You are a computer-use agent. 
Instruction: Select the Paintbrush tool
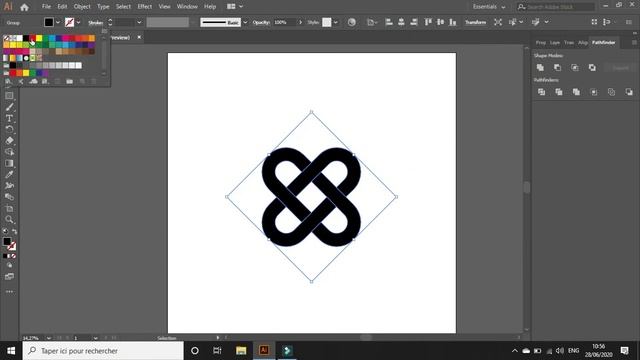[9, 107]
